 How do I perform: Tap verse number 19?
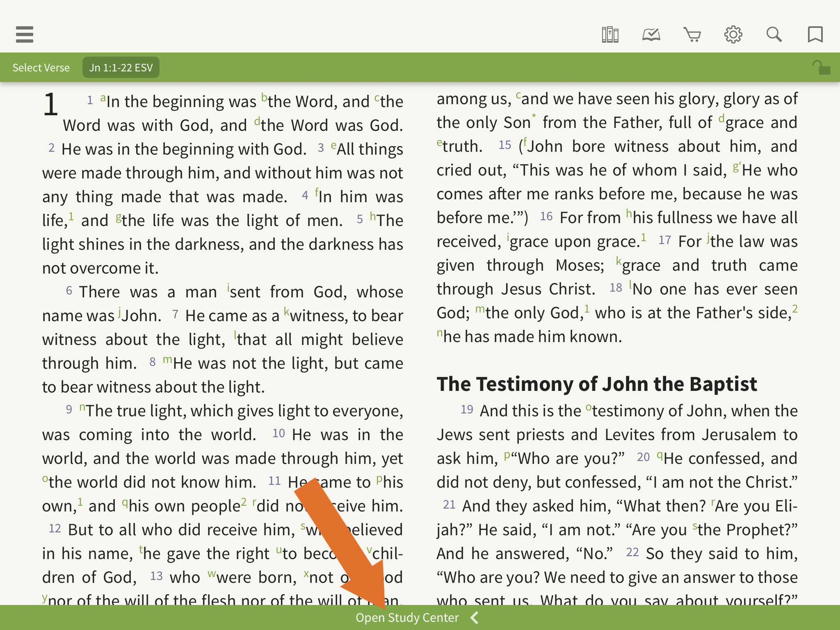tap(467, 409)
